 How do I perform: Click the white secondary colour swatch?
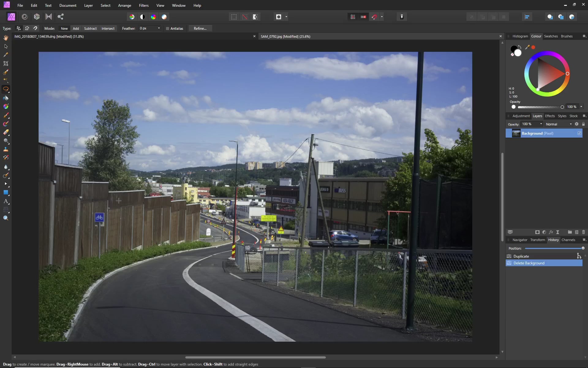pos(518,53)
